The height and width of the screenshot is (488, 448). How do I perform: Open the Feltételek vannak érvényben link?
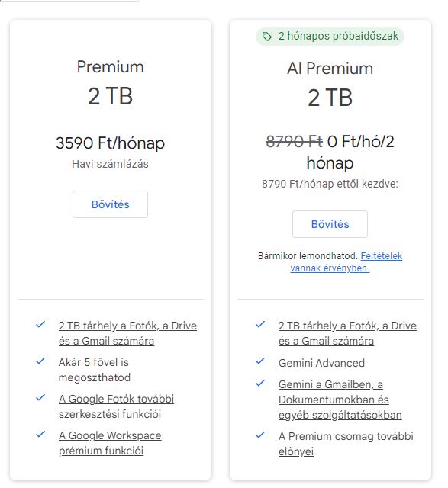click(346, 262)
